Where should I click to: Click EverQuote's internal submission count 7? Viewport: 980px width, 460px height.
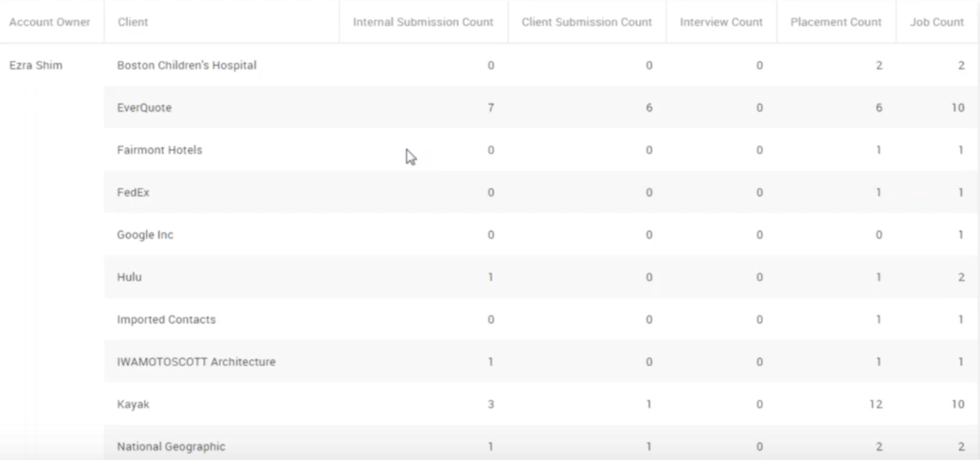point(490,108)
